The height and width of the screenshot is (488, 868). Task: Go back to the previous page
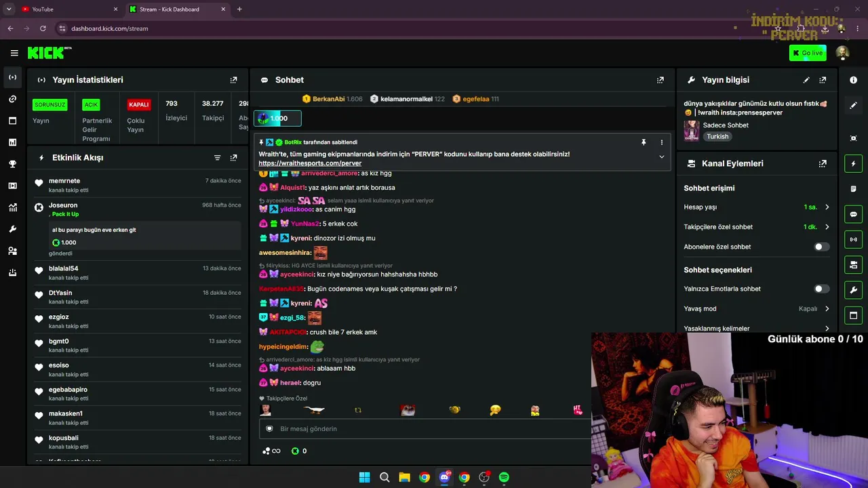point(10,28)
